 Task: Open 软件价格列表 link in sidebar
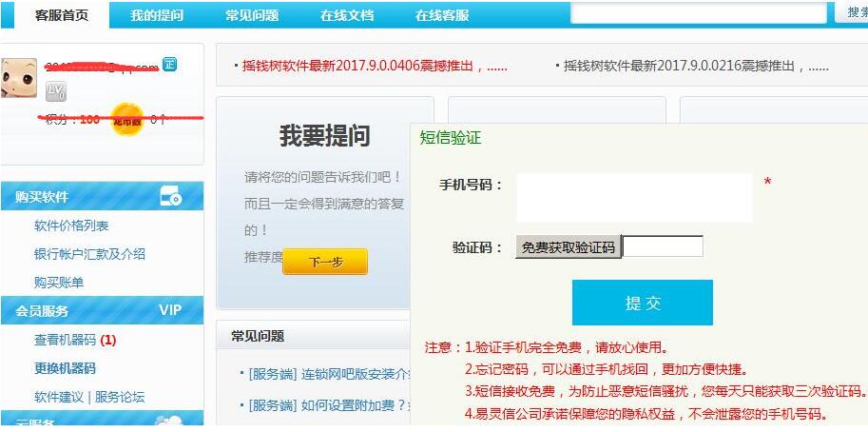[71, 226]
